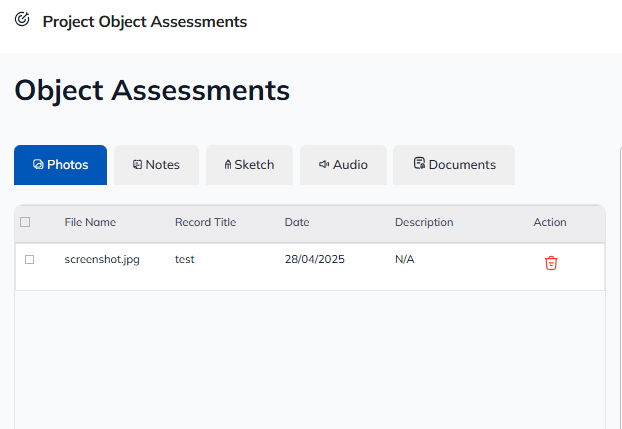Sort by the File Name column header

click(90, 223)
